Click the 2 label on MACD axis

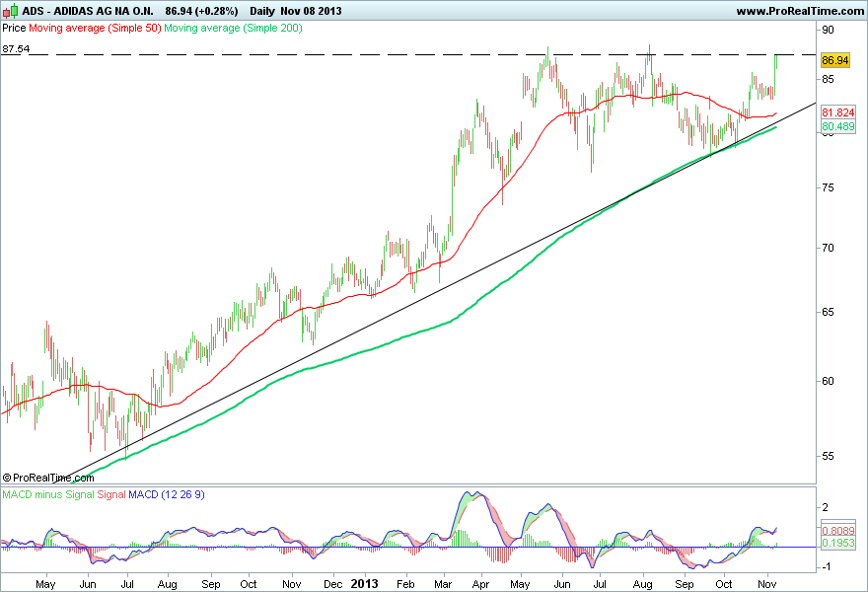[x=826, y=507]
